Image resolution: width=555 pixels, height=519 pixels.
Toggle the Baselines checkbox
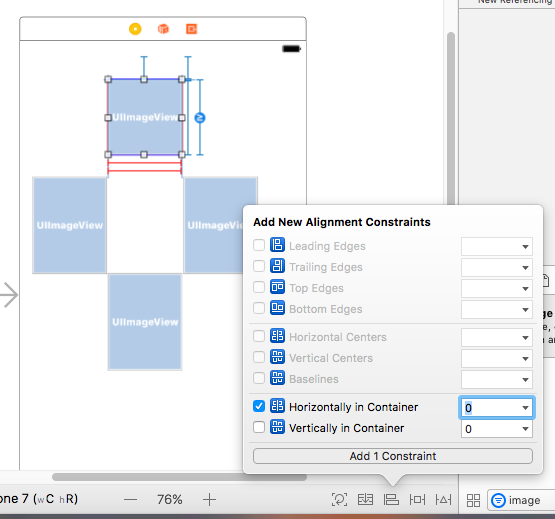click(x=259, y=378)
